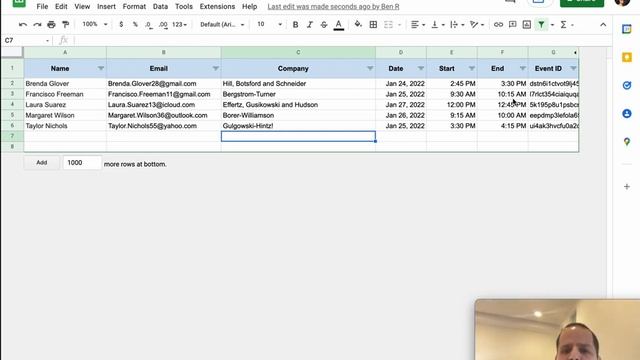
Task: Format as percent icon
Action: [x=135, y=24]
